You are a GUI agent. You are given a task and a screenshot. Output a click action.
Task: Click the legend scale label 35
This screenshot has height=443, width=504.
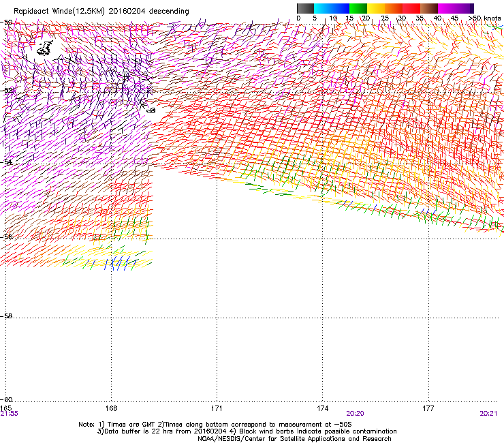[420, 18]
